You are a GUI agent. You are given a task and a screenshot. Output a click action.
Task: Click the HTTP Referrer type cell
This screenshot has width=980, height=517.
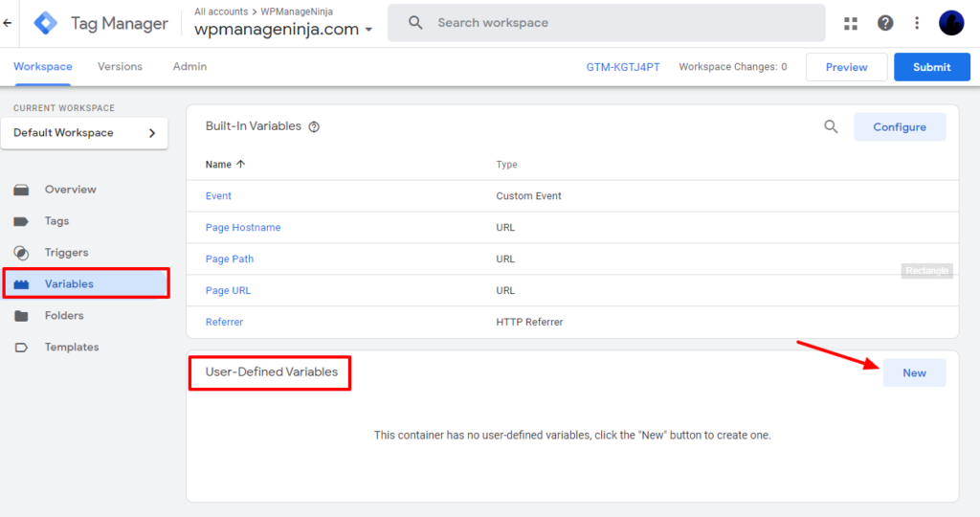click(529, 322)
